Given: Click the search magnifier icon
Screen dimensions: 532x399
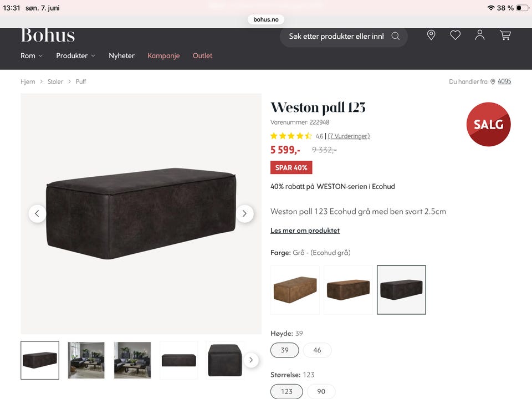Looking at the screenshot, I should click(395, 37).
